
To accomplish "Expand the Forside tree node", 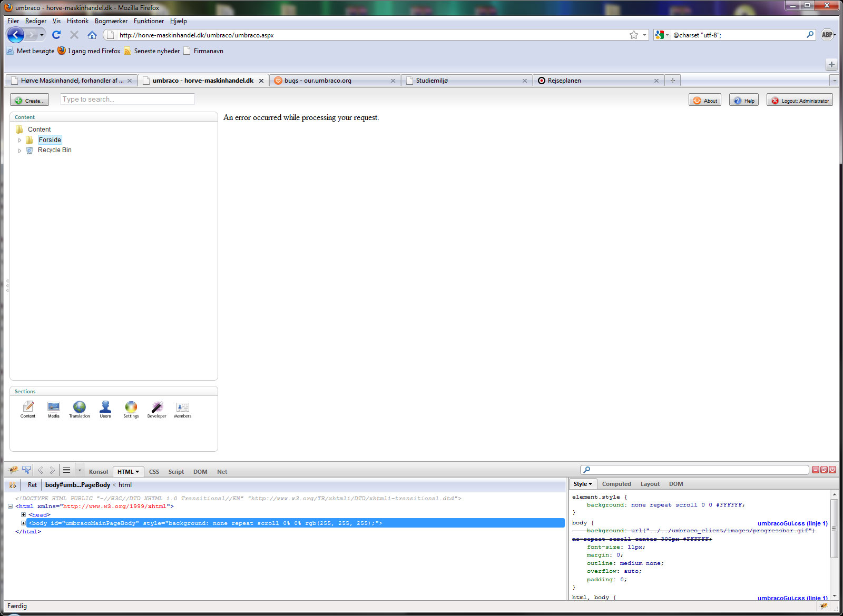I will click(20, 140).
